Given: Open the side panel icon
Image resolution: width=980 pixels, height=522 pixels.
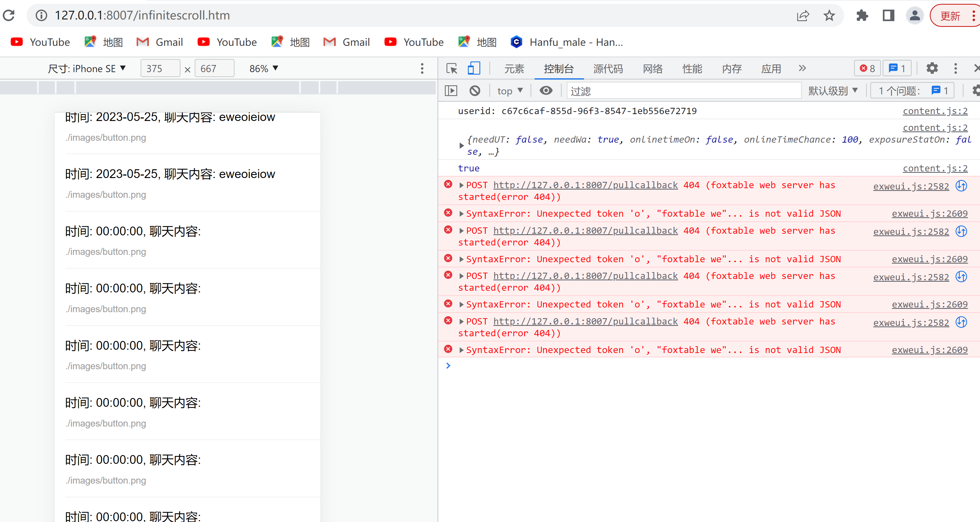Looking at the screenshot, I should coord(888,16).
